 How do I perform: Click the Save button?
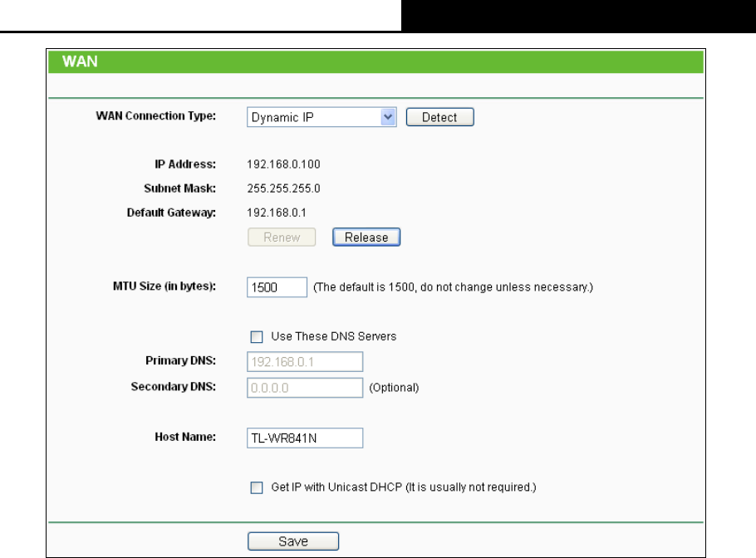click(x=293, y=541)
